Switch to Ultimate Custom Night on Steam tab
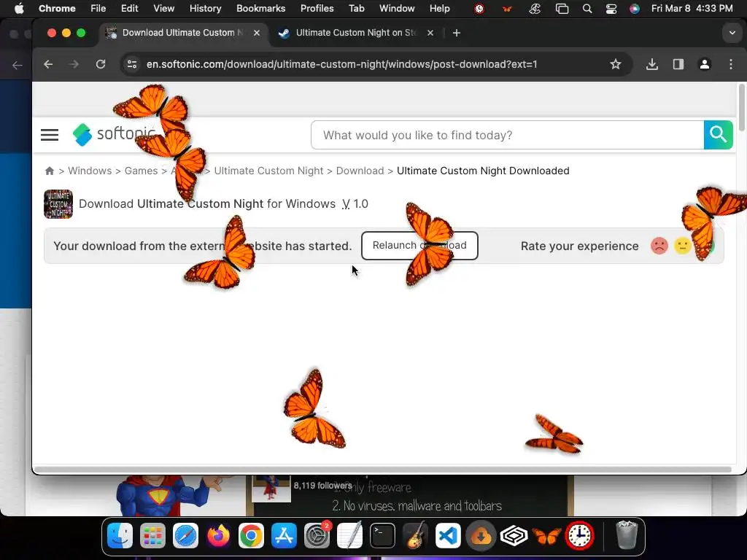 (x=356, y=33)
